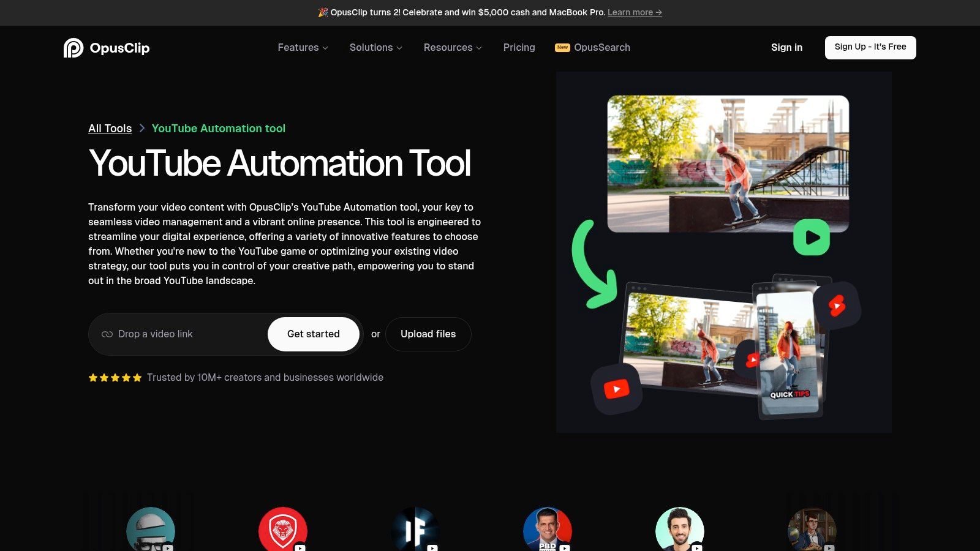Expand the Resources menu
Screen dimensions: 980x551
click(453, 48)
